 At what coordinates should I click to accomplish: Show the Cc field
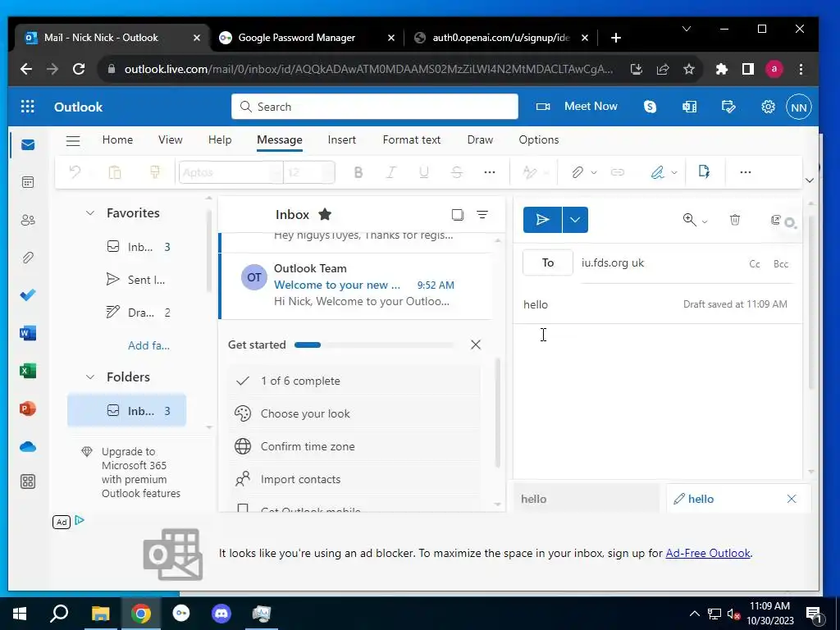coord(755,264)
